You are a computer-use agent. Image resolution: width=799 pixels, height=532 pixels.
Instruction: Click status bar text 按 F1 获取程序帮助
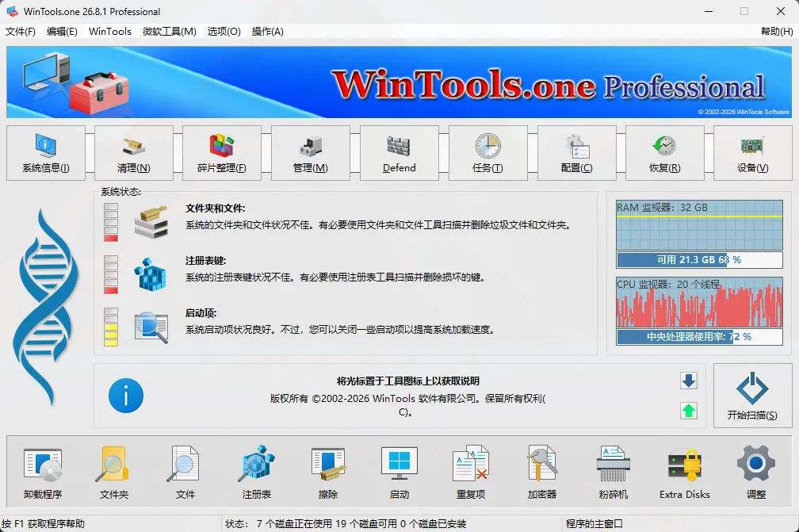coord(43,524)
